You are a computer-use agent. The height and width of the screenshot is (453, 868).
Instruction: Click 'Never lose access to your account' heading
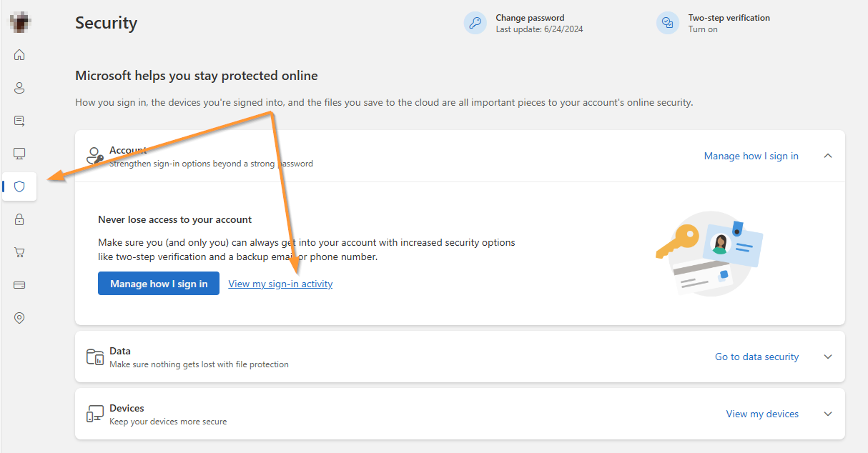point(175,219)
